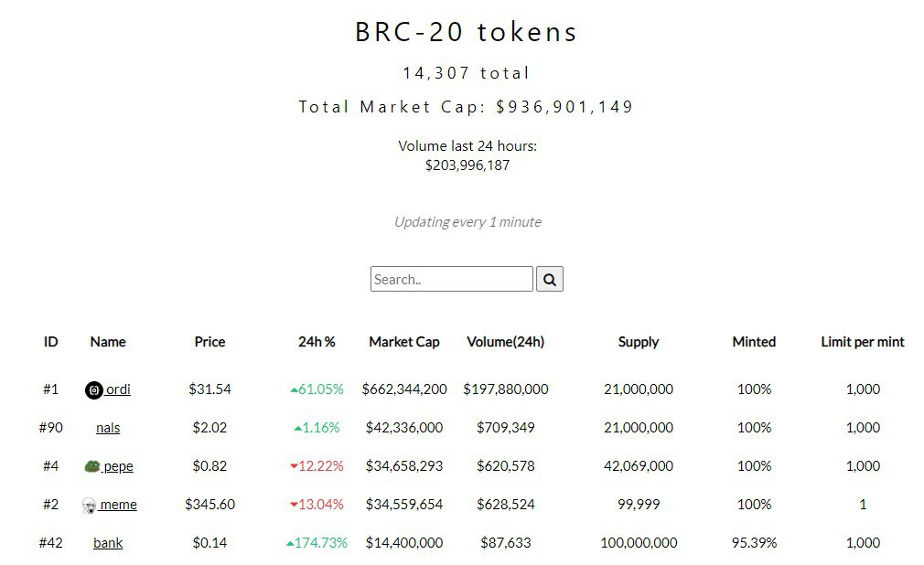
Task: Sort by the Limit per mint header
Action: (x=863, y=342)
